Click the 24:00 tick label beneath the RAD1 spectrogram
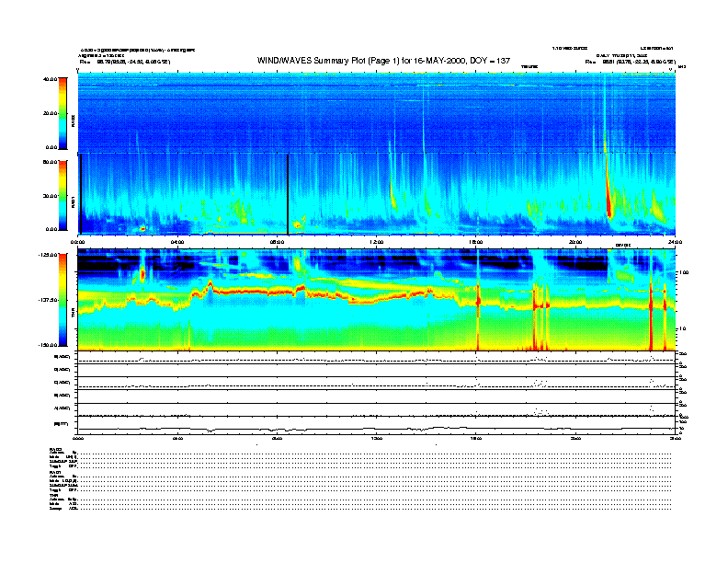The image size is (728, 563). [675, 242]
